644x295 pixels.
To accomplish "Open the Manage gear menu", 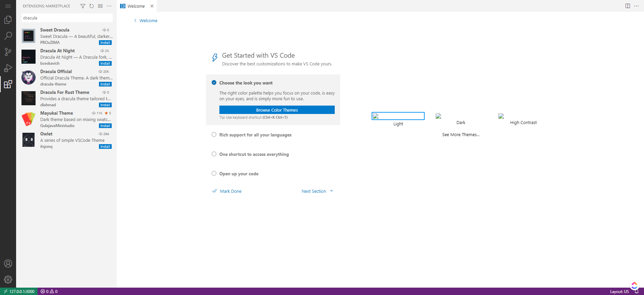I will (x=8, y=280).
